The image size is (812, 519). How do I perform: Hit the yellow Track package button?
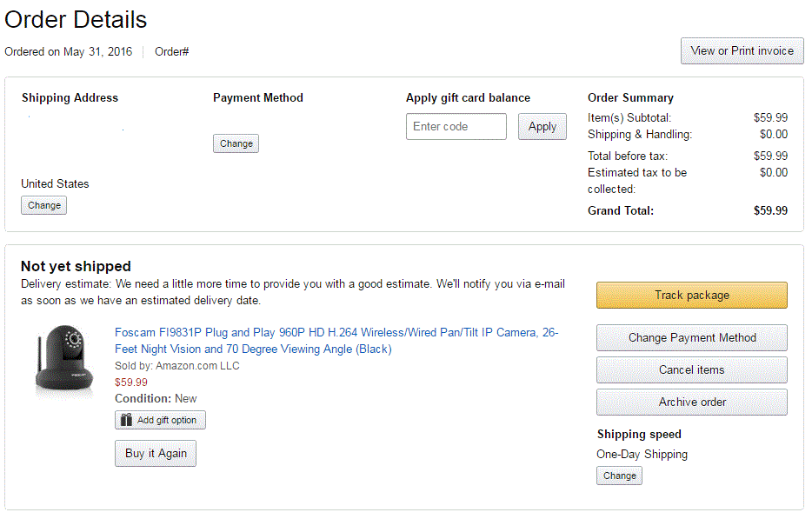(691, 296)
